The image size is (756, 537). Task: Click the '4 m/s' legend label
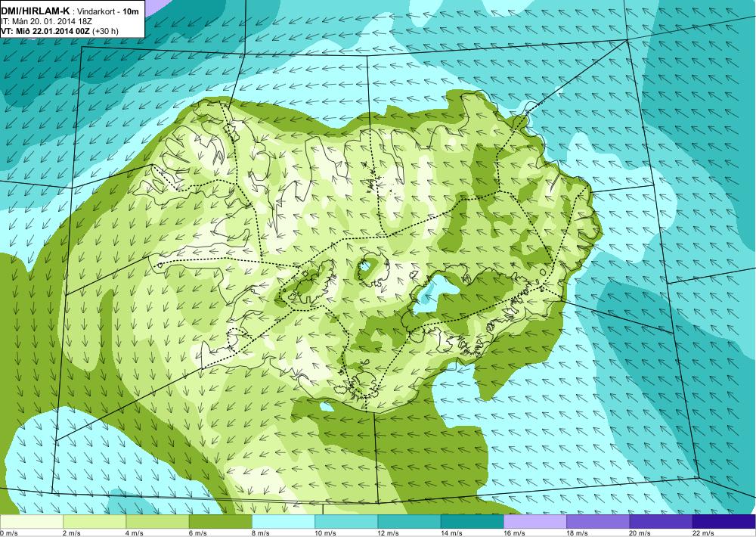point(135,532)
